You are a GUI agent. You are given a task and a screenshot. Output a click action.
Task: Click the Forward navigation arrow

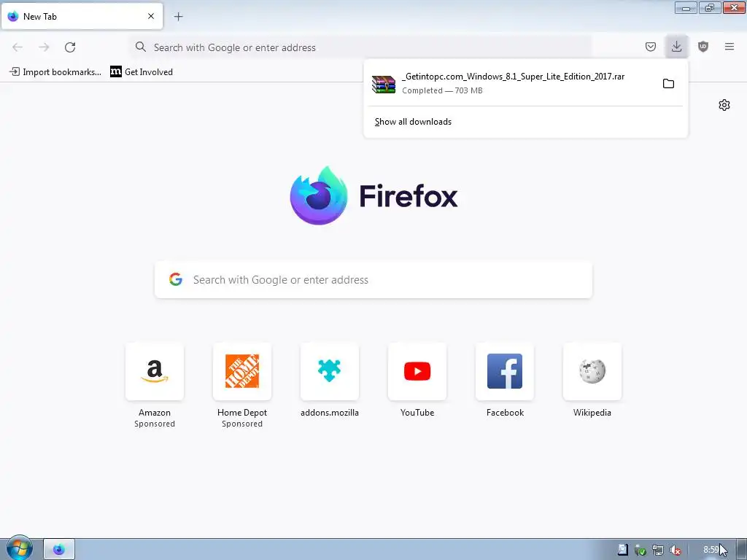click(44, 47)
